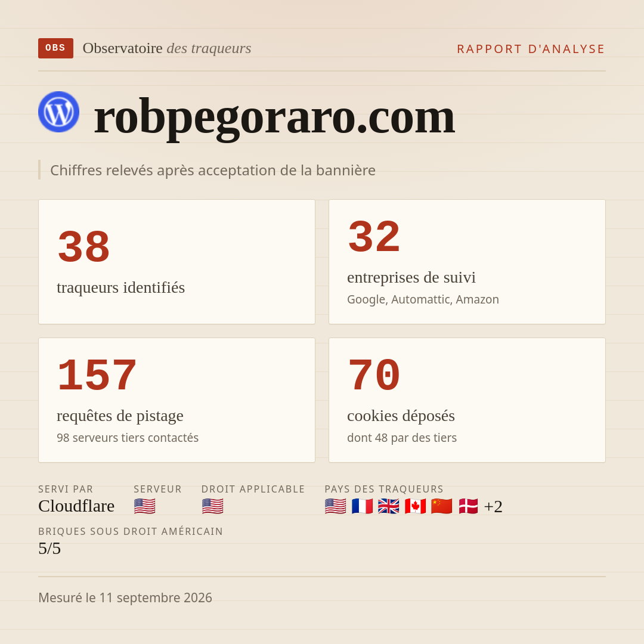The width and height of the screenshot is (644, 644).
Task: Click the 'DROIT APPLICABLE' heading
Action: coord(253,489)
